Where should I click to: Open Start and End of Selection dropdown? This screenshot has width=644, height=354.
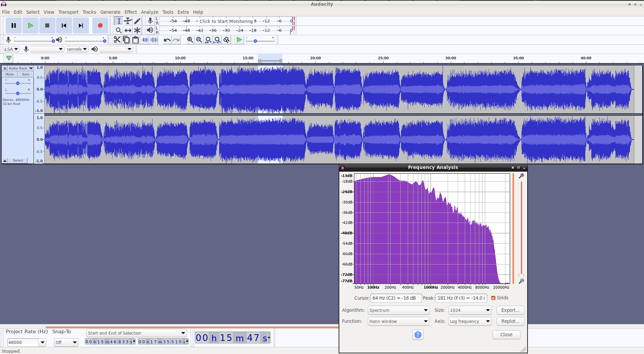[136, 333]
